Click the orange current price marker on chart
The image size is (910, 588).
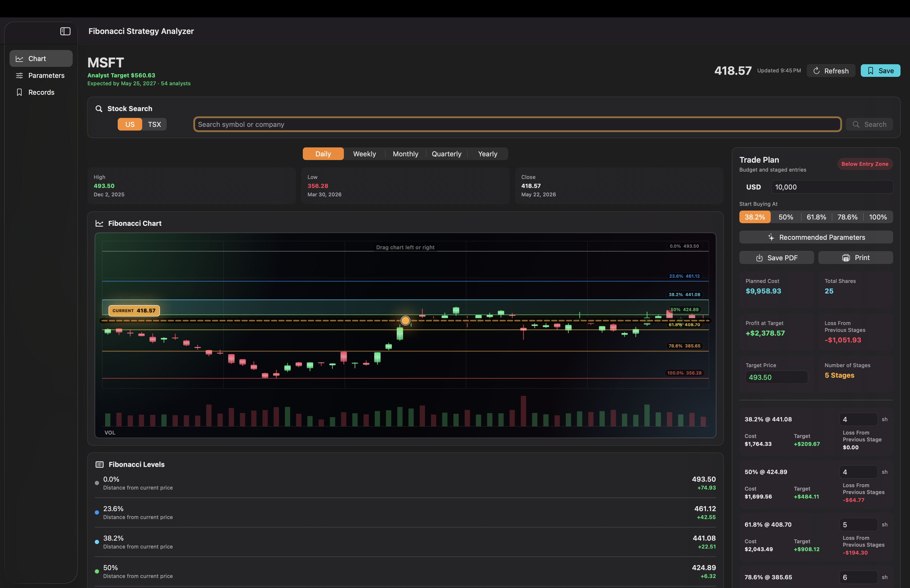(405, 320)
